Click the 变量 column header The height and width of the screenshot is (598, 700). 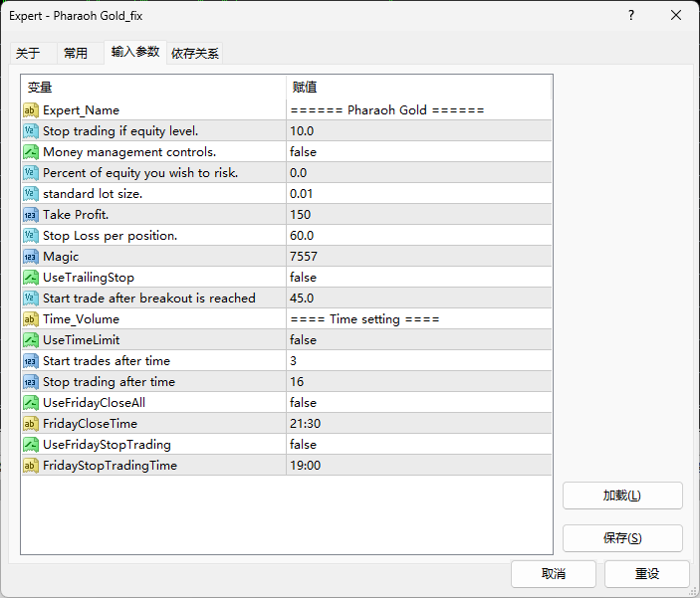coord(153,87)
